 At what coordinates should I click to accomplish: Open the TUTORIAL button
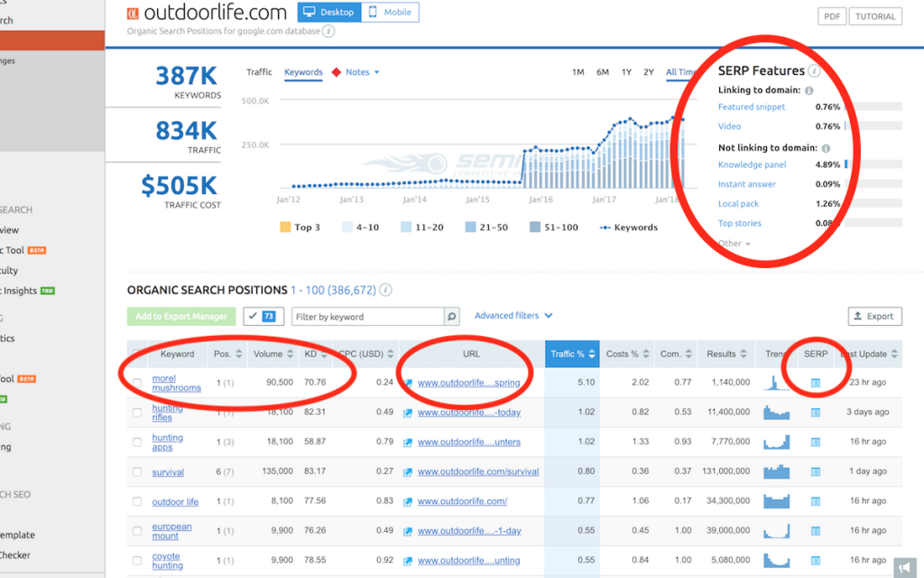pos(875,16)
